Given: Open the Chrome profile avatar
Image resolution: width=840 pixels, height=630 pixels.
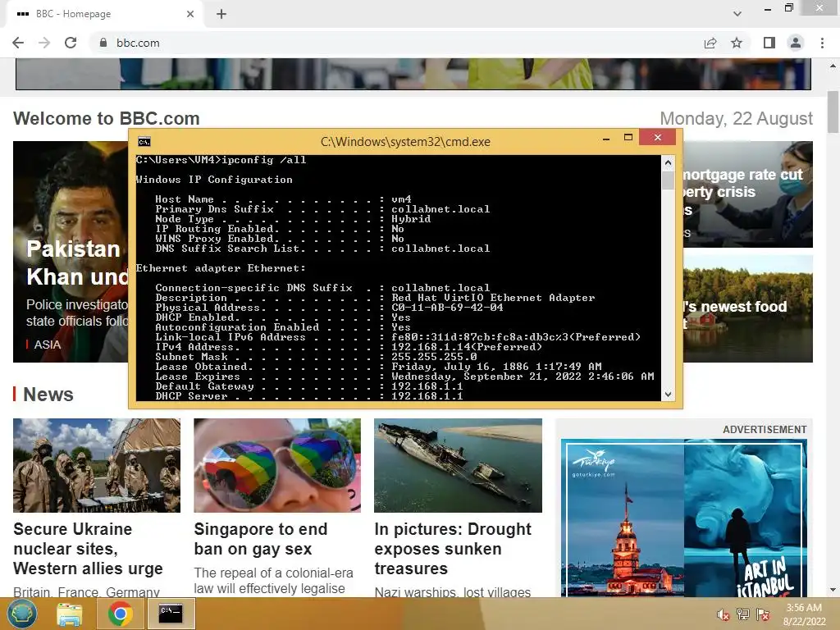Looking at the screenshot, I should point(796,43).
